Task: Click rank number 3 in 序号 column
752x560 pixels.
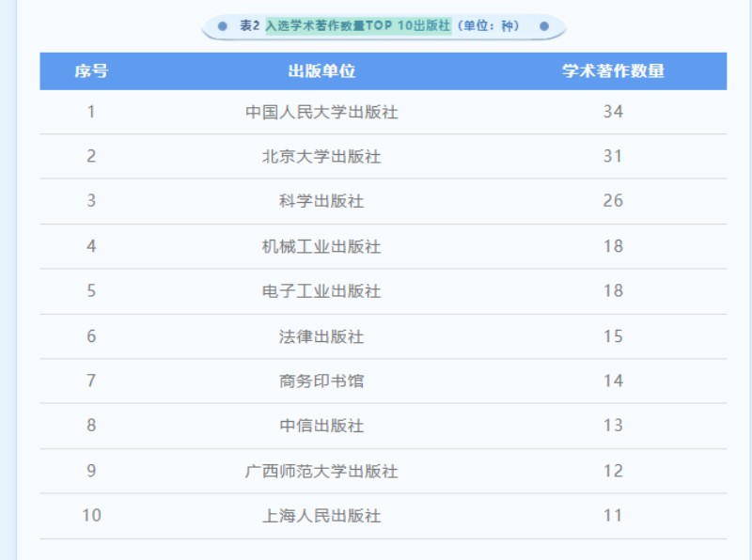Action: [91, 200]
